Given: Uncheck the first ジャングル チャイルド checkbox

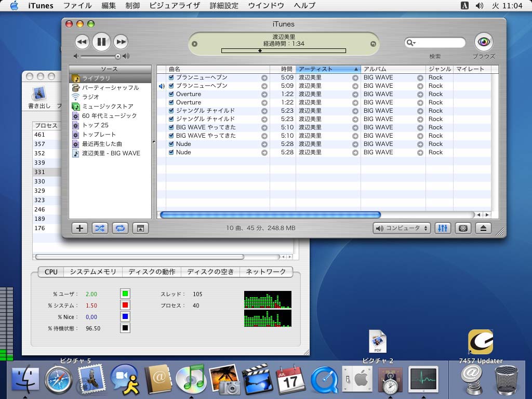Looking at the screenshot, I should (x=171, y=111).
